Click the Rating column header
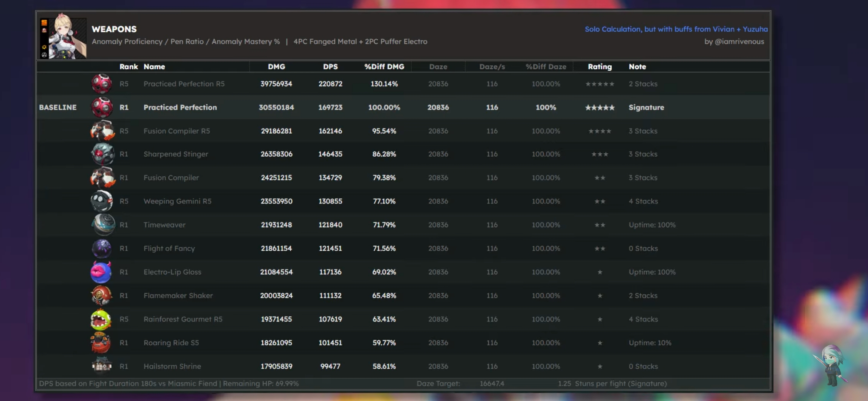 (x=599, y=67)
